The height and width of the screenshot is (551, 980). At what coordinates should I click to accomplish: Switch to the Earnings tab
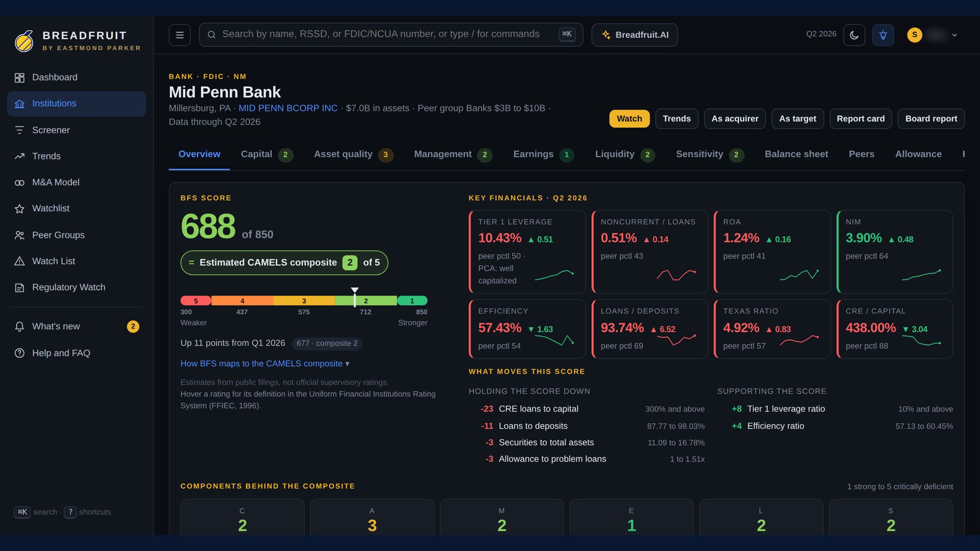coord(544,155)
